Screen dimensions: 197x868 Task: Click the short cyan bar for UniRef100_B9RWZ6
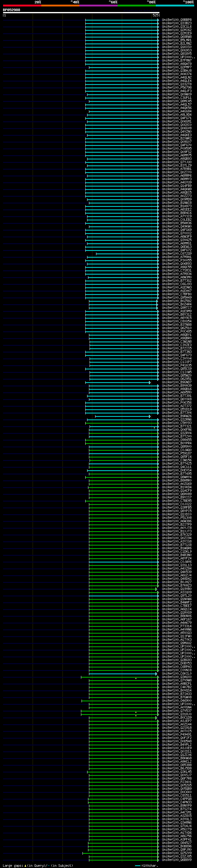coord(123,416)
